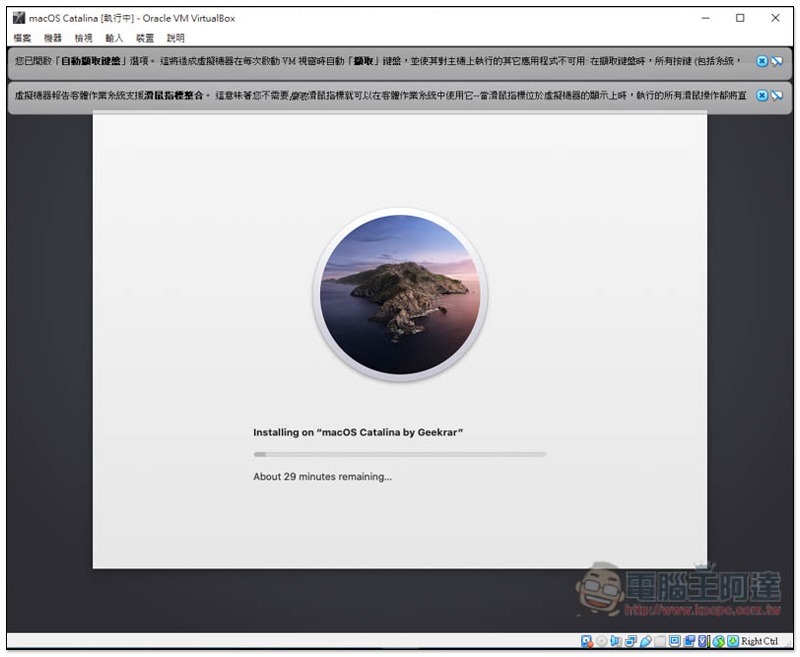Image resolution: width=800 pixels, height=657 pixels.
Task: Click the mouse integration status icon
Action: 718,642
